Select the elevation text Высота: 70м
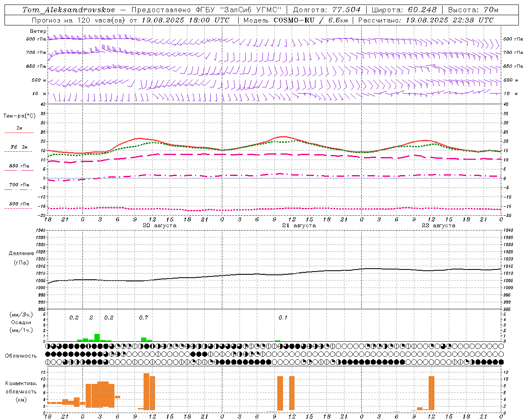525x420 pixels. click(473, 10)
